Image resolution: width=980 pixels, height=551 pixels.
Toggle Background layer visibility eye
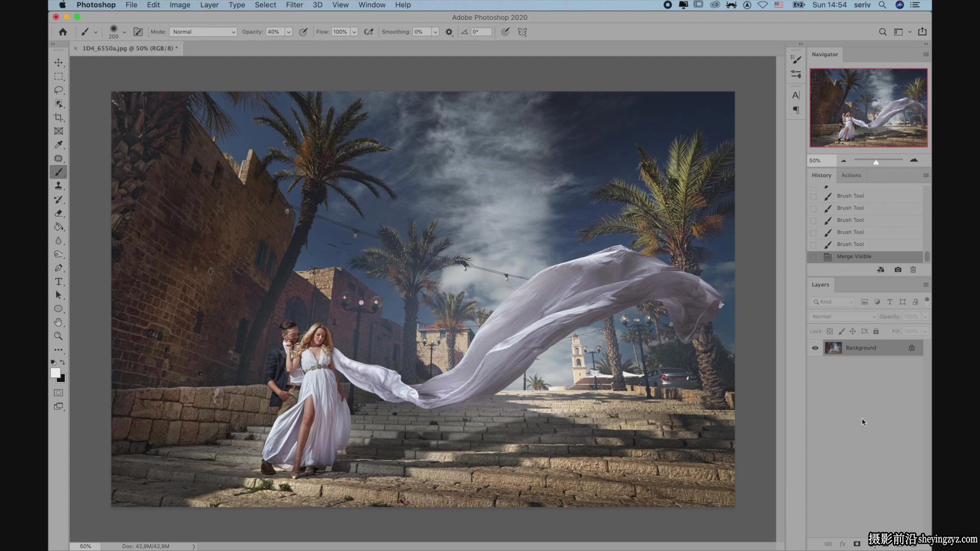815,348
